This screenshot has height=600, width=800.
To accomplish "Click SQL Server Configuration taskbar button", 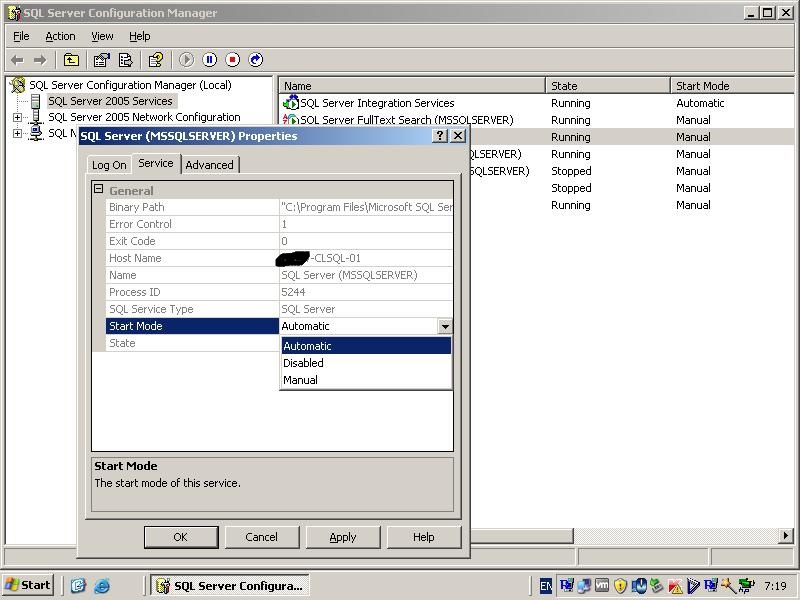I will point(231,586).
